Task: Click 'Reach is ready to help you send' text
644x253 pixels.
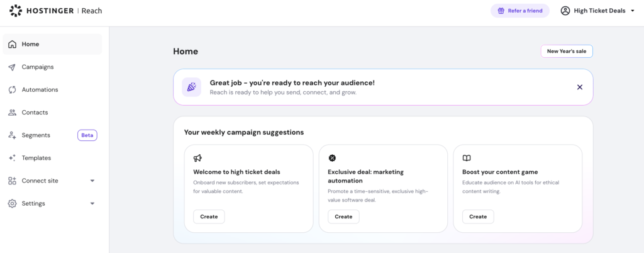Action: tap(283, 93)
